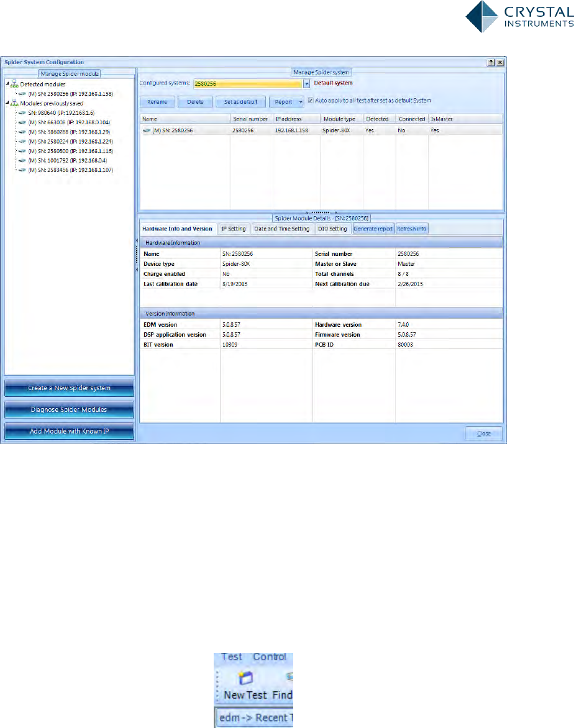Click module icon beside SN: 663008
This screenshot has width=574, height=728.
22,122
